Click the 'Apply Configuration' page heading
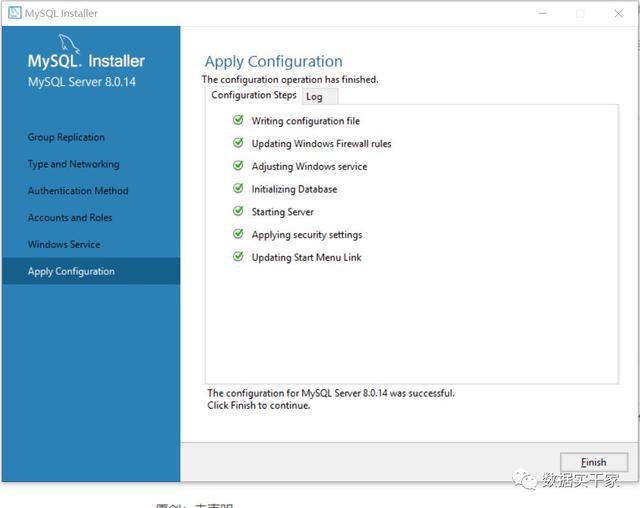Image resolution: width=640 pixels, height=508 pixels. point(274,62)
